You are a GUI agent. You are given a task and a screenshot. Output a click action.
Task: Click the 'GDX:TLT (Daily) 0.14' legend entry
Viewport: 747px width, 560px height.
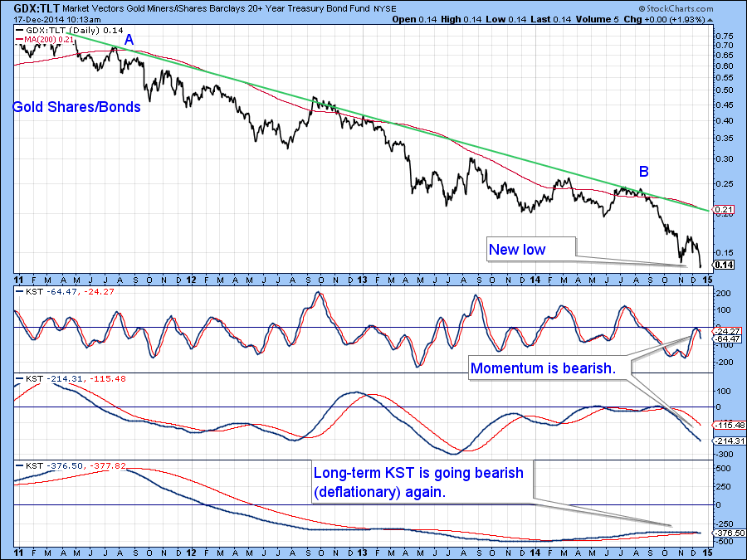click(x=70, y=30)
